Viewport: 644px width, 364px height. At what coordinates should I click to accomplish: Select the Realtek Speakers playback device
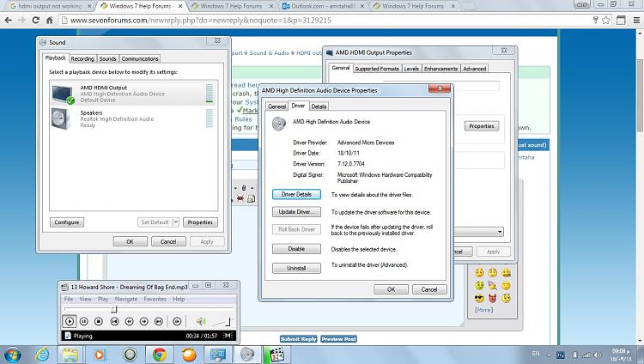133,118
